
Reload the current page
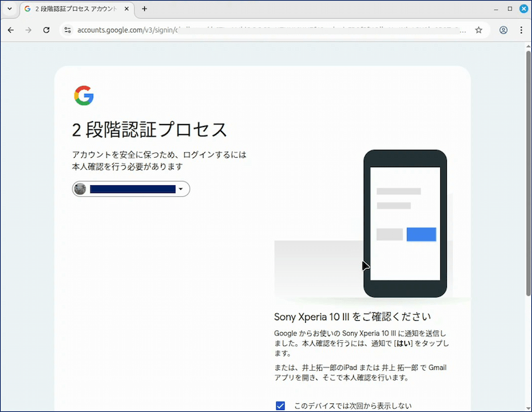[47, 30]
